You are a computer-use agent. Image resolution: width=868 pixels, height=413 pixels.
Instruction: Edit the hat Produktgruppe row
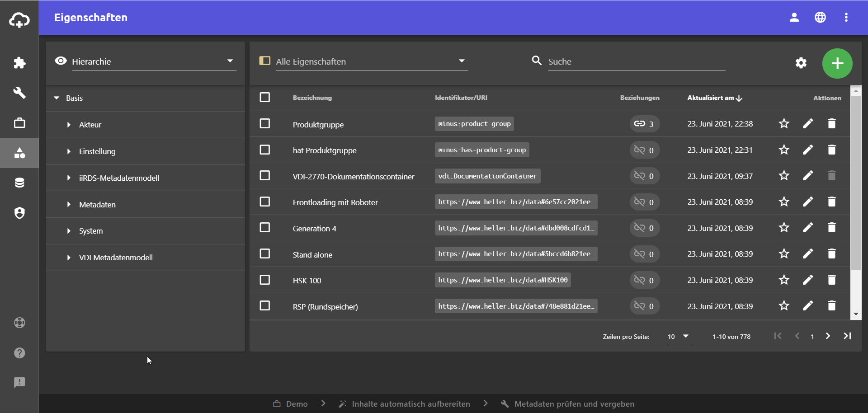(x=808, y=150)
